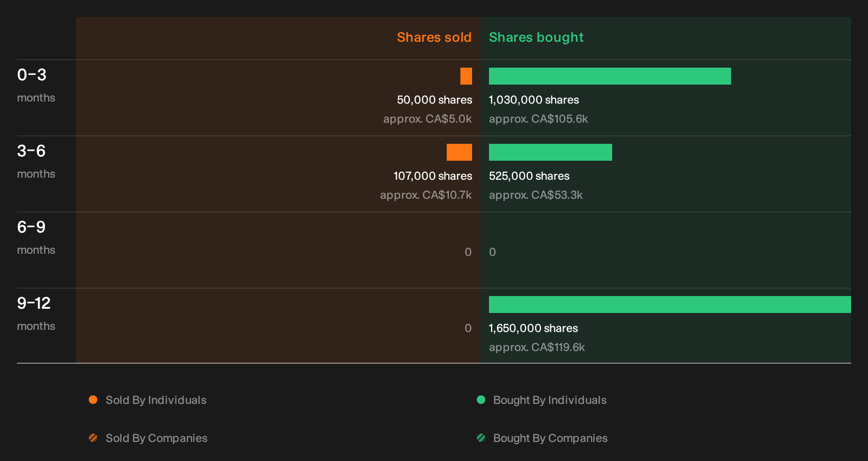Screen dimensions: 868x461
Task: Click the 1,650,000 shares value
Action: pos(533,328)
